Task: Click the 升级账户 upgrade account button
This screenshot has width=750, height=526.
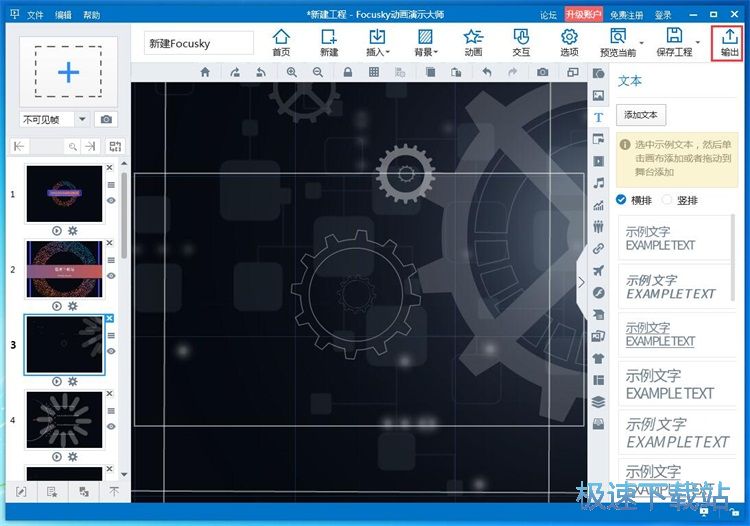Action: pos(584,14)
